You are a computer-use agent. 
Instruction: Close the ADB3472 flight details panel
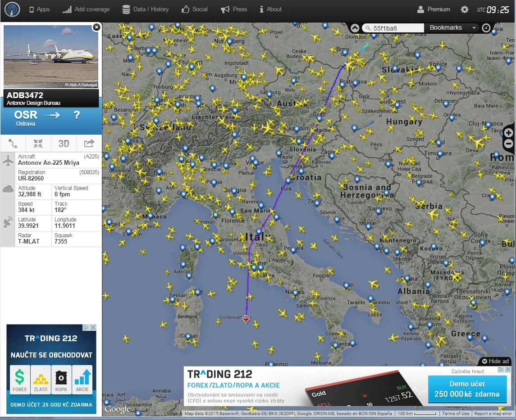pos(96,27)
